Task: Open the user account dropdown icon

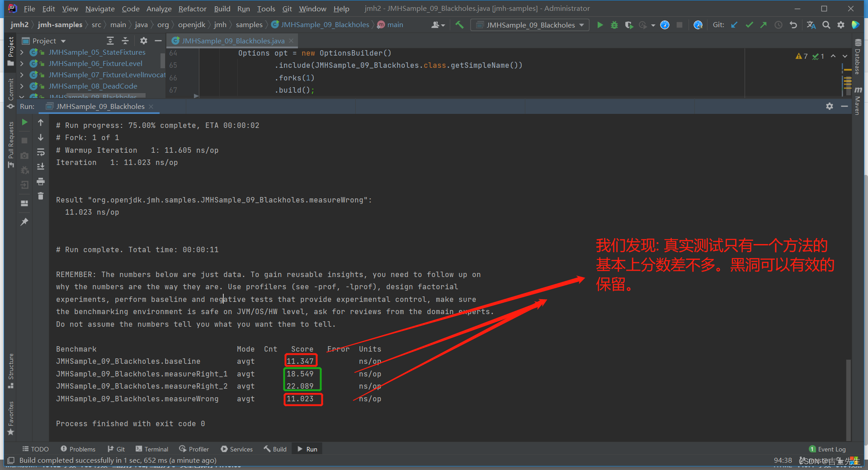Action: pyautogui.click(x=438, y=25)
